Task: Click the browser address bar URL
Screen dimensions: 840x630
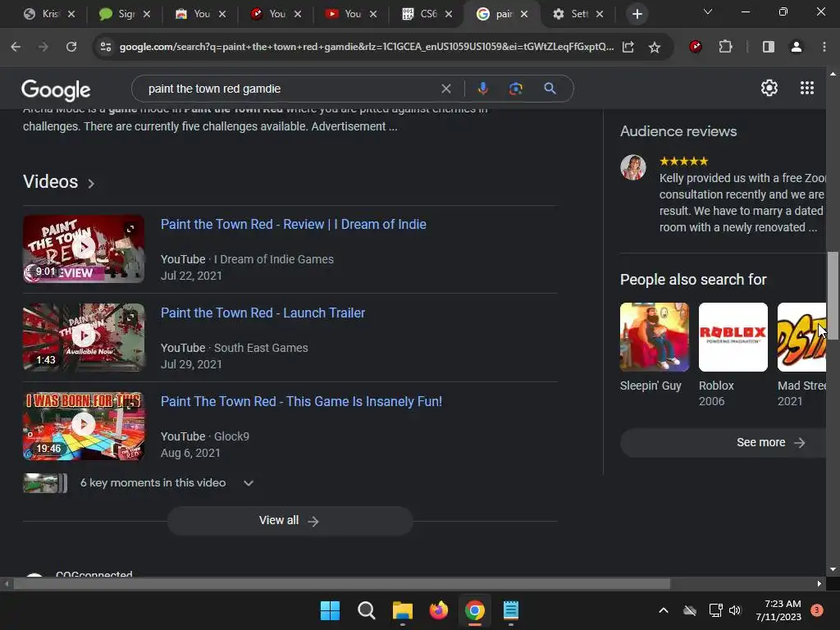Action: (x=367, y=47)
